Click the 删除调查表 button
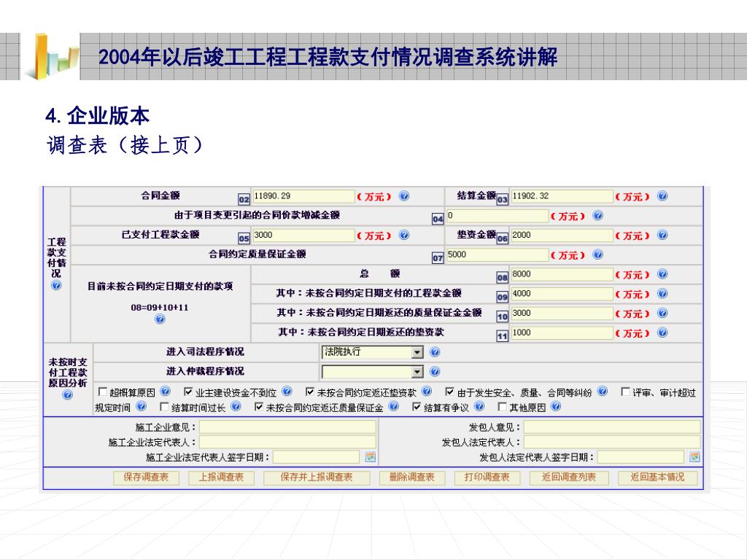This screenshot has width=747, height=560. pyautogui.click(x=412, y=477)
